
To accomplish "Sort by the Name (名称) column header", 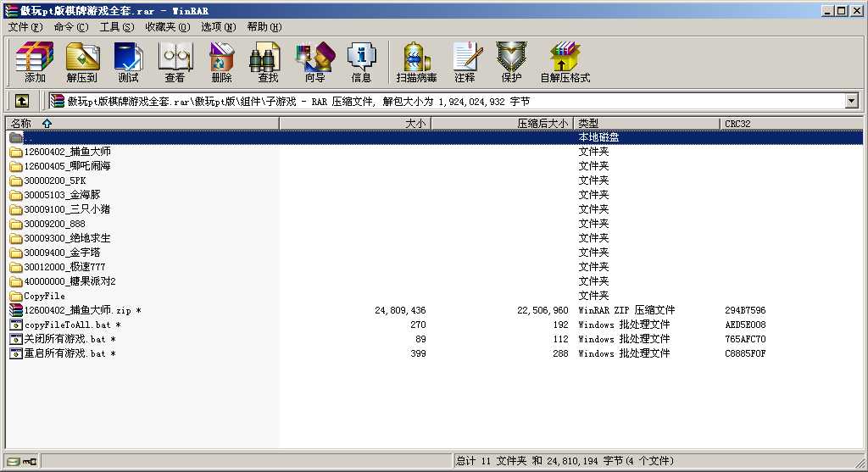I will pos(142,124).
